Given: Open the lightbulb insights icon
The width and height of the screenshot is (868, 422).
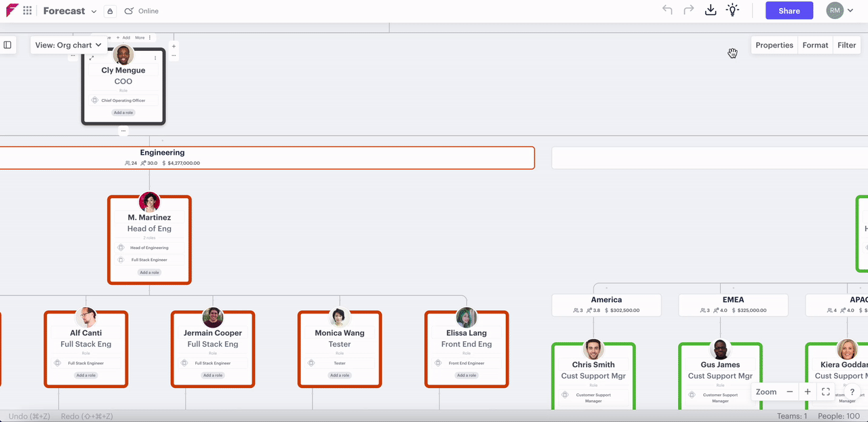Looking at the screenshot, I should (732, 10).
